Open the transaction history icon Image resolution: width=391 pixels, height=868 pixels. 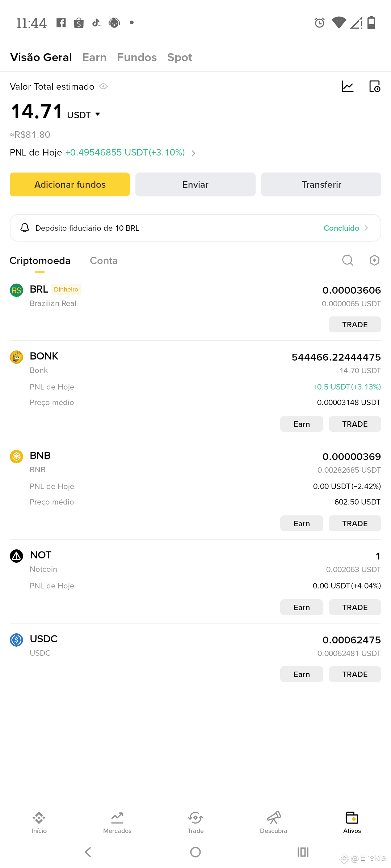coord(374,86)
